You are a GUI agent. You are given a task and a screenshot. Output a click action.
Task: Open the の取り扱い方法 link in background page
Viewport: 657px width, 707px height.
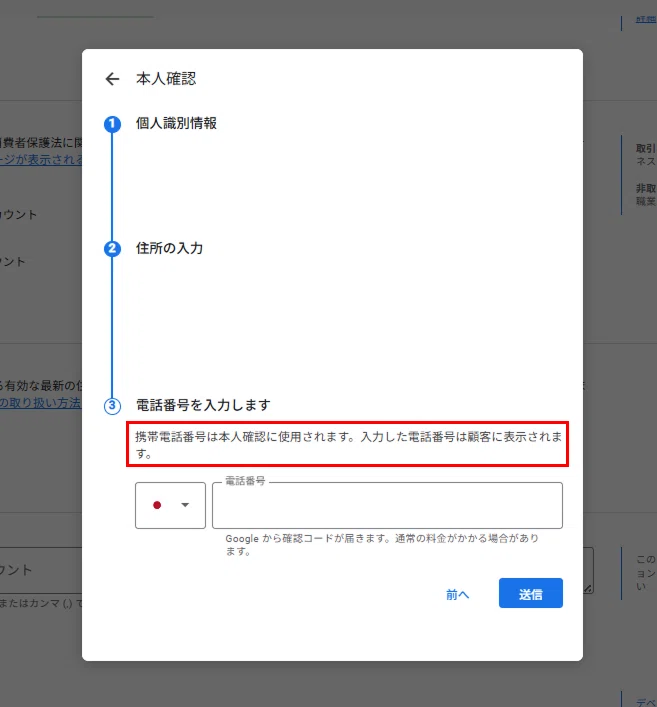41,403
